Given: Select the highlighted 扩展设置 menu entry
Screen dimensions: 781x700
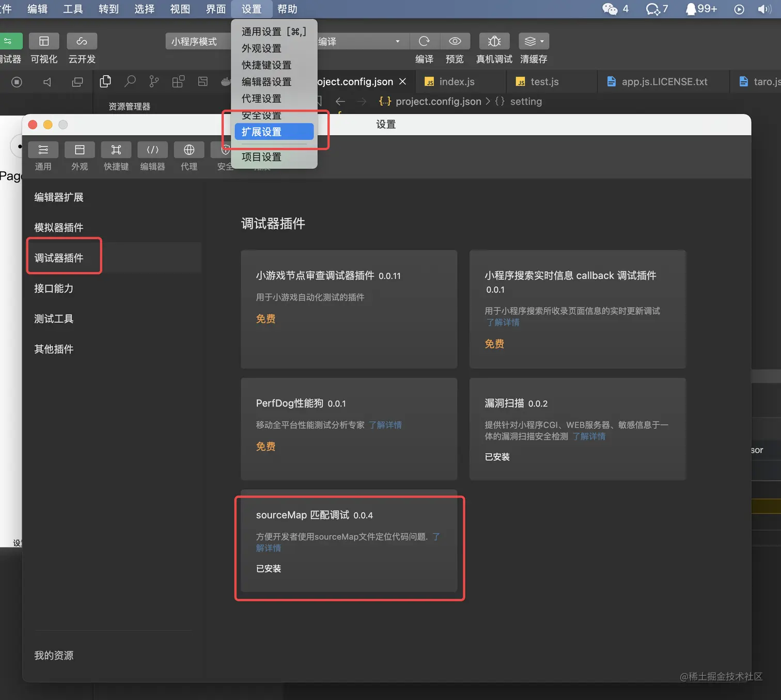Looking at the screenshot, I should (x=274, y=132).
